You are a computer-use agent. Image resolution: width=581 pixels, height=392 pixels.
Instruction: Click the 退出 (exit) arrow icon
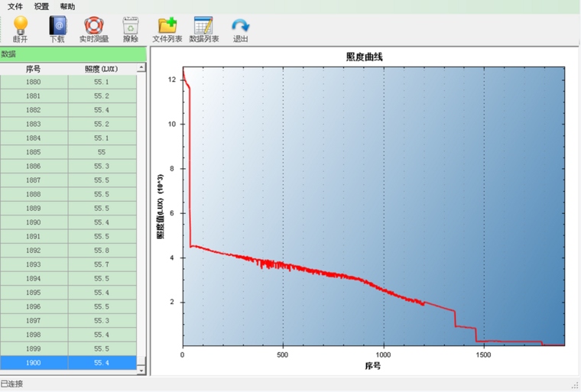tap(240, 28)
